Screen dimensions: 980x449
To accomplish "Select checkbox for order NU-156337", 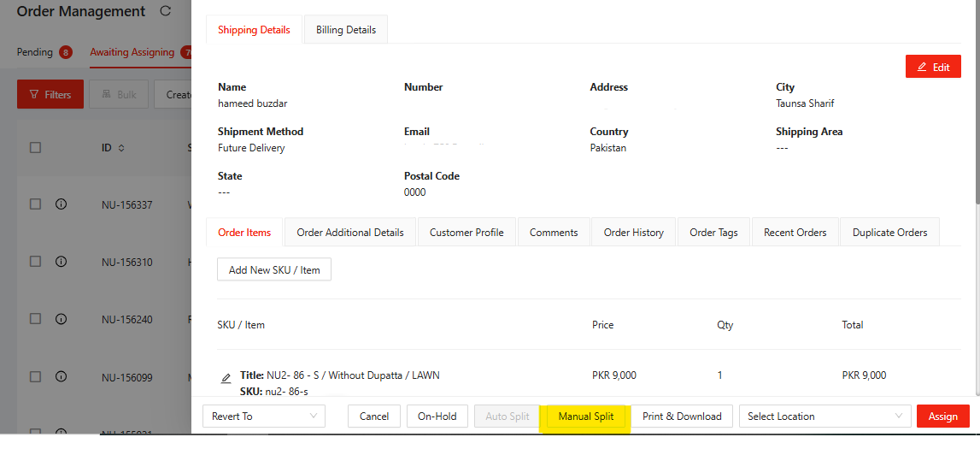I will tap(35, 204).
